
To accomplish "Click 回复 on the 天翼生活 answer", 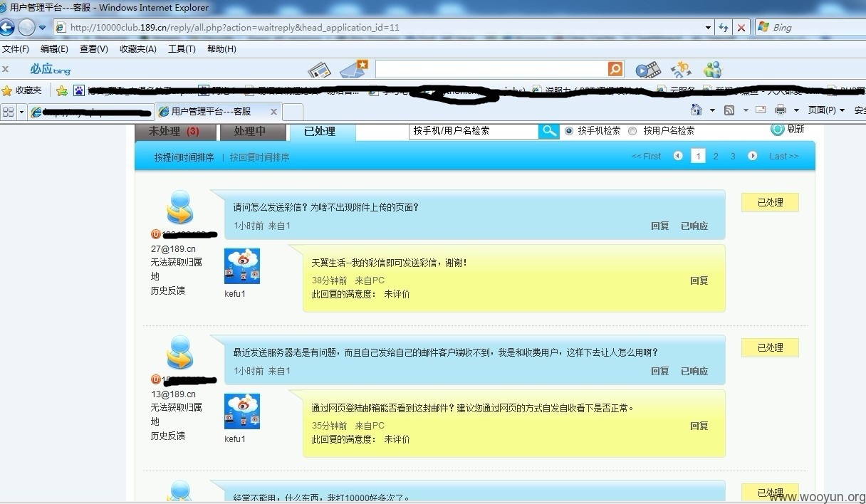I will coord(699,281).
